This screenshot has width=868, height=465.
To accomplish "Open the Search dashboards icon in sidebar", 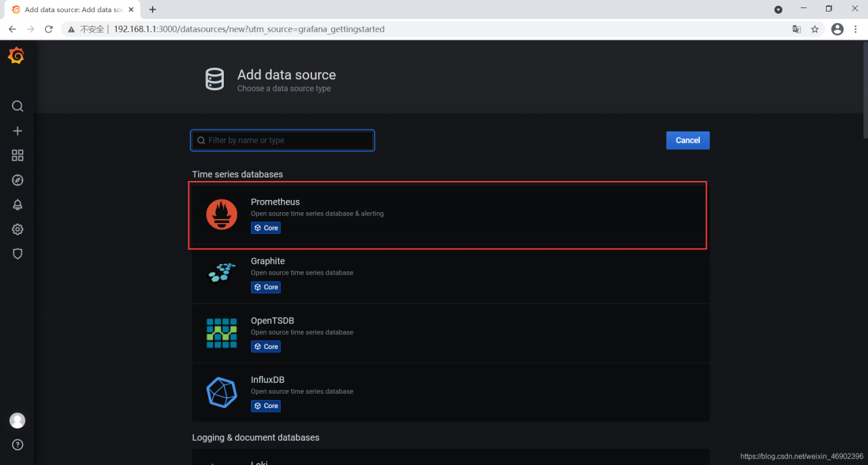I will pos(18,106).
